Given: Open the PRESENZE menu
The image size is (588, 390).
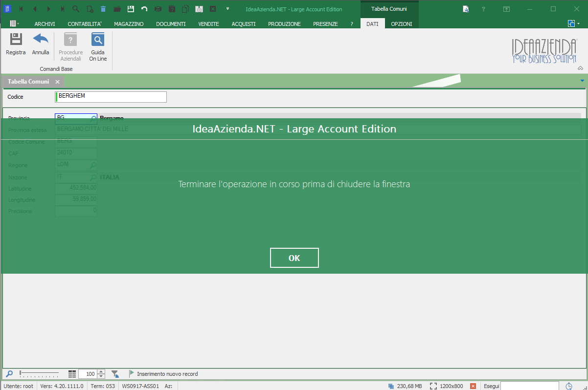Looking at the screenshot, I should pos(325,24).
